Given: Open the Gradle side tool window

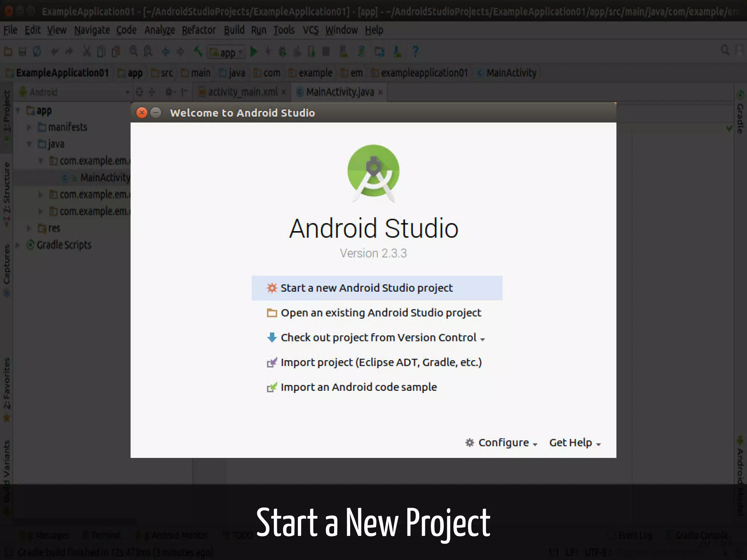Looking at the screenshot, I should click(x=740, y=112).
